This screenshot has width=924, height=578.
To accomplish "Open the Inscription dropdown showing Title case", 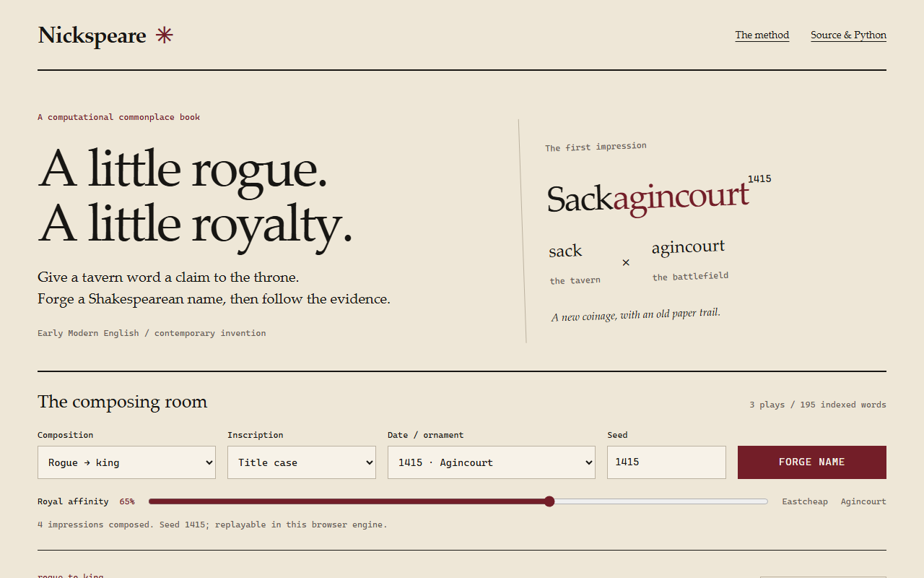I will (302, 462).
